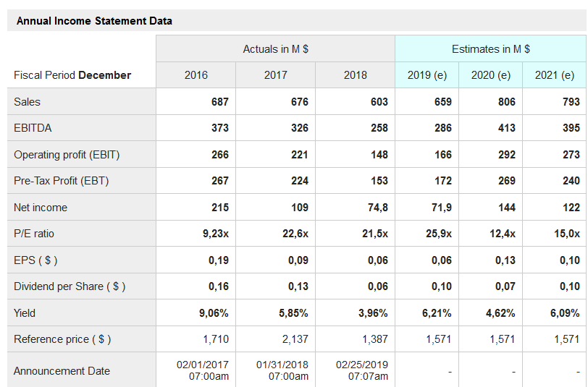Click the Estimates in M $ header

(490, 48)
